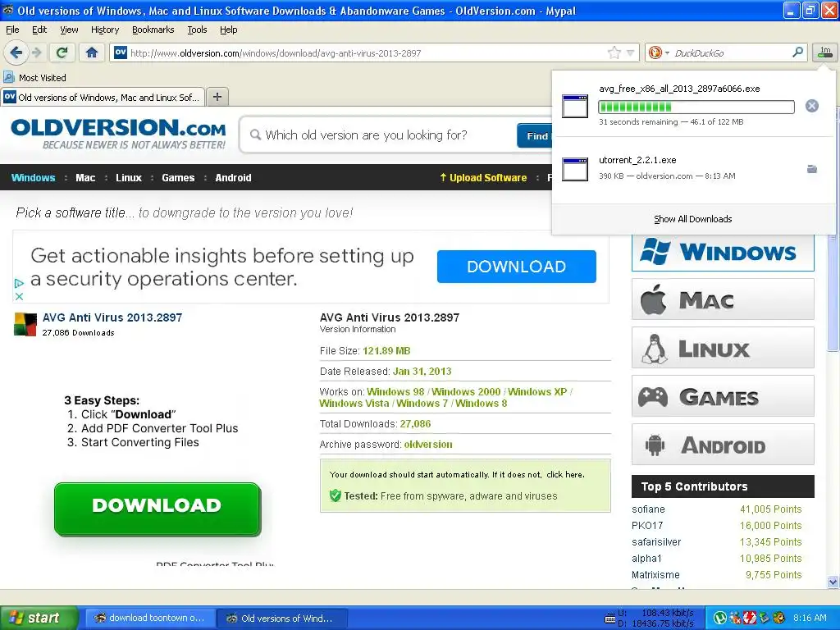Reload the page with the refresh icon
The height and width of the screenshot is (630, 840).
point(62,52)
